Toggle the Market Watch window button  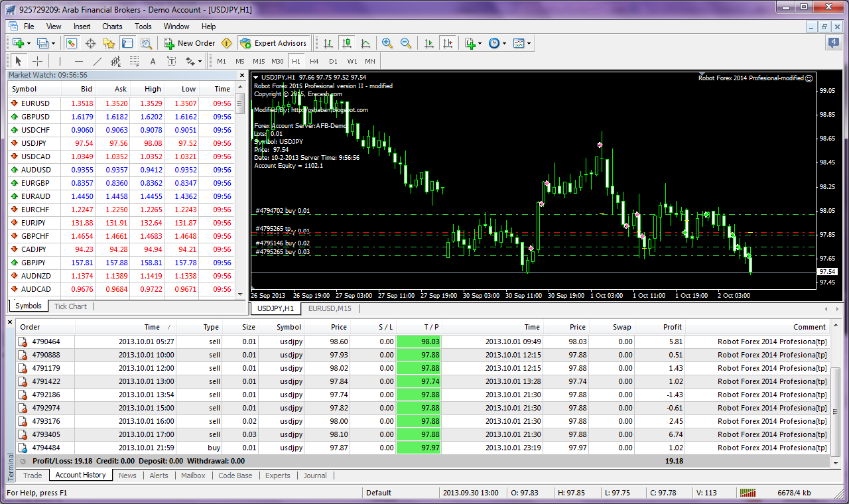[72, 43]
